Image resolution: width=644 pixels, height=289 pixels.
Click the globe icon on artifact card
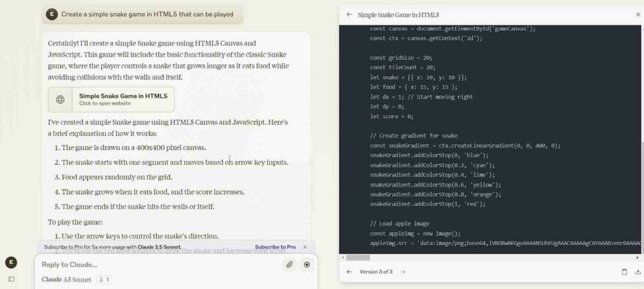click(x=60, y=99)
